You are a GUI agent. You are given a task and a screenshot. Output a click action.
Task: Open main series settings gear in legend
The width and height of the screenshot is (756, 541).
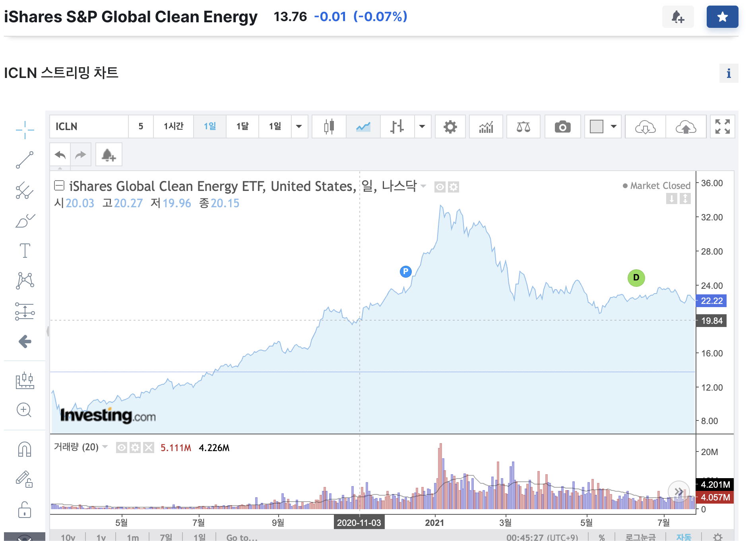pos(454,187)
